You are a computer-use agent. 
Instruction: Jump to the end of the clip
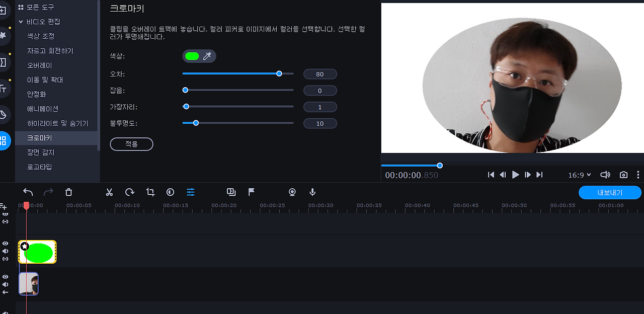pos(539,175)
